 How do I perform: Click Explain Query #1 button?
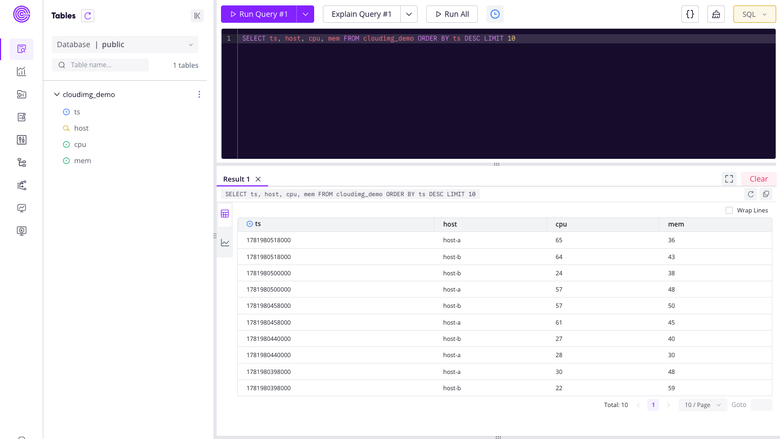tap(362, 14)
